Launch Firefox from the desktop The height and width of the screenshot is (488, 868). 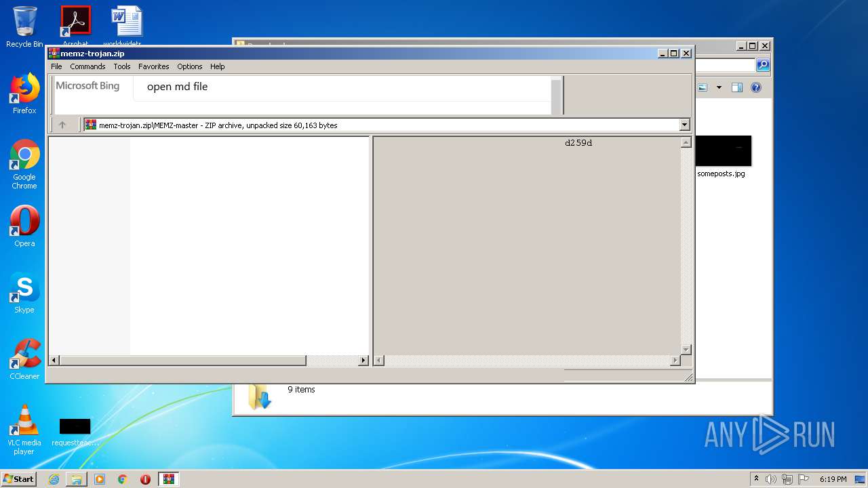coord(24,94)
